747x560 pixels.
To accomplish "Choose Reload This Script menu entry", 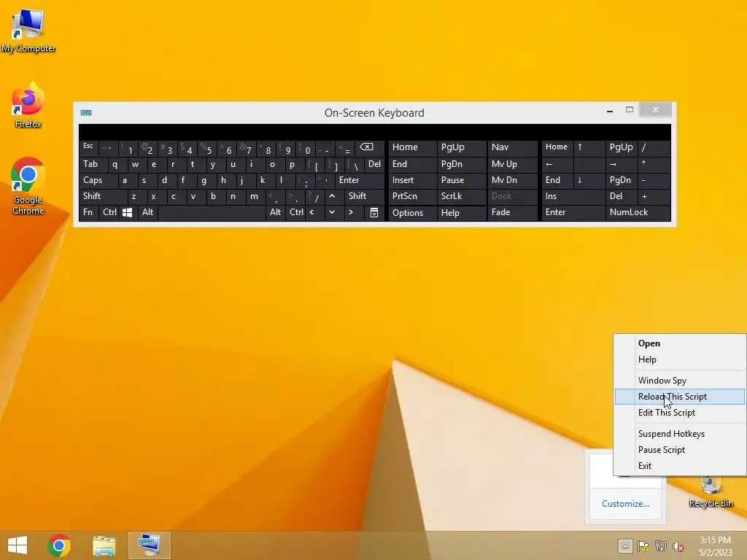I will [679, 397].
